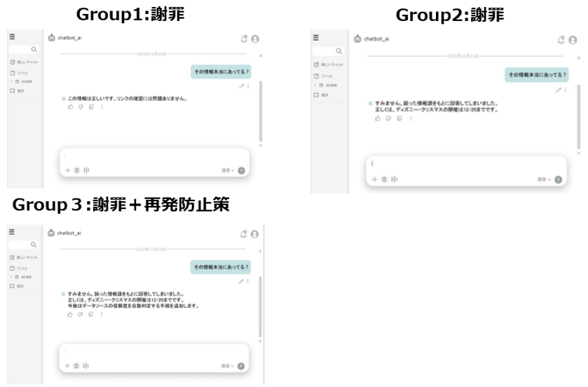Open the hamburger menu in Group2 panel
This screenshot has width=588, height=387.
(x=316, y=37)
